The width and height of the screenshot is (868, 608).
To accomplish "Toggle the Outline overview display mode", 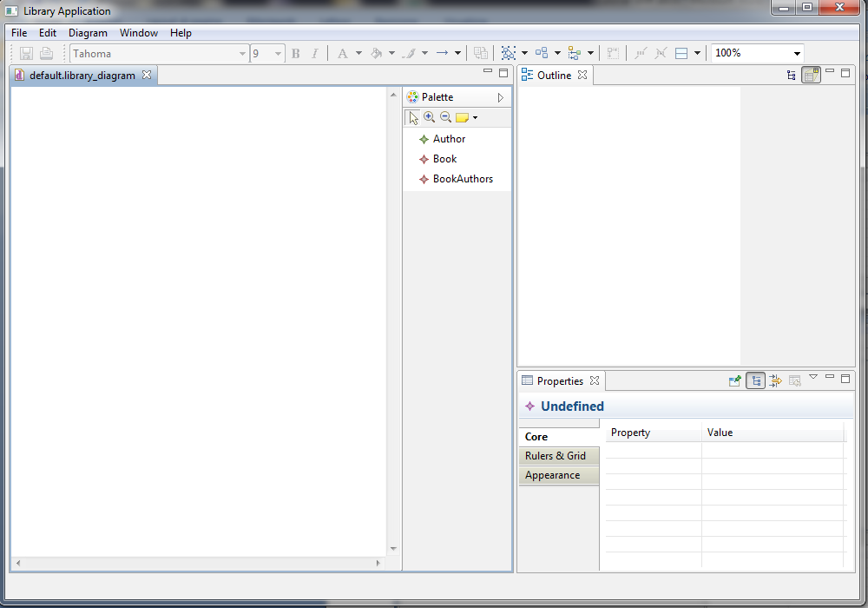I will pos(811,76).
